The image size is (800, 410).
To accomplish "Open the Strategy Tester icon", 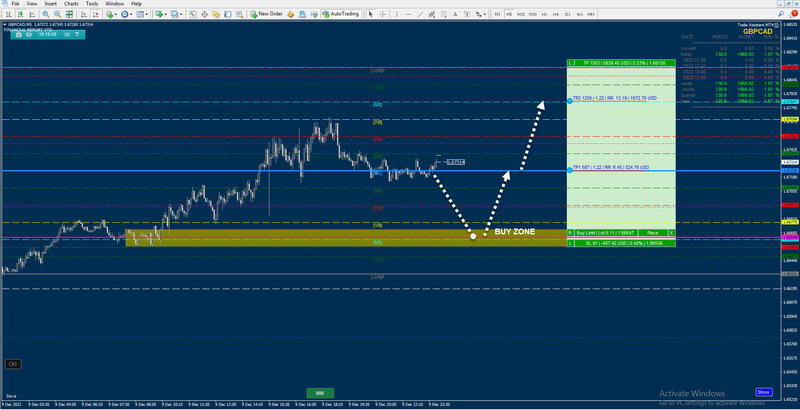I will coord(240,14).
